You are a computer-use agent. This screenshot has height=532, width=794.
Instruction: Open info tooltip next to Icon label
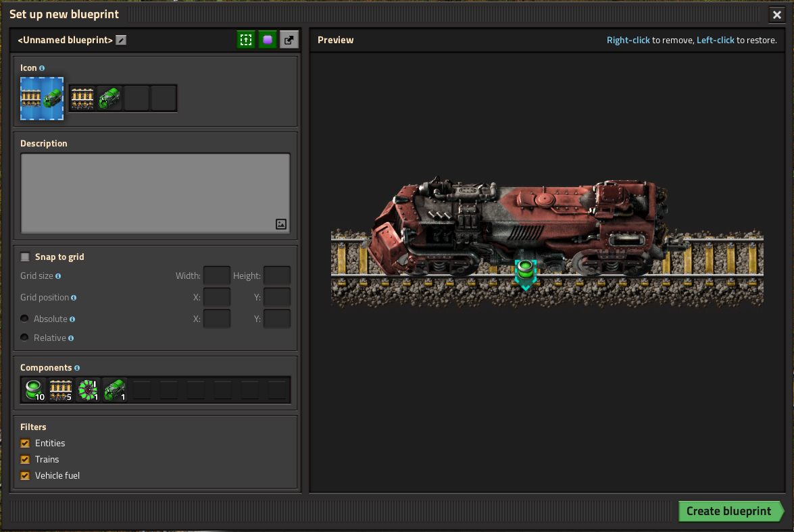pos(42,68)
